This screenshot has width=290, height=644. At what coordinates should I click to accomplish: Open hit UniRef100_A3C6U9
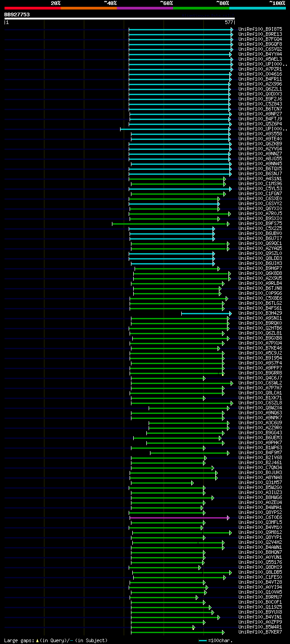coord(260,423)
